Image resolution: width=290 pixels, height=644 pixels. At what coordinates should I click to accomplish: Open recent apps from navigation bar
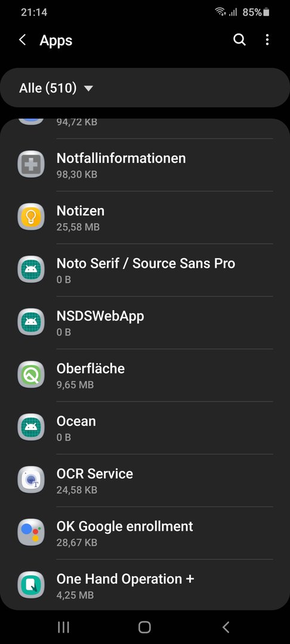[x=63, y=627]
